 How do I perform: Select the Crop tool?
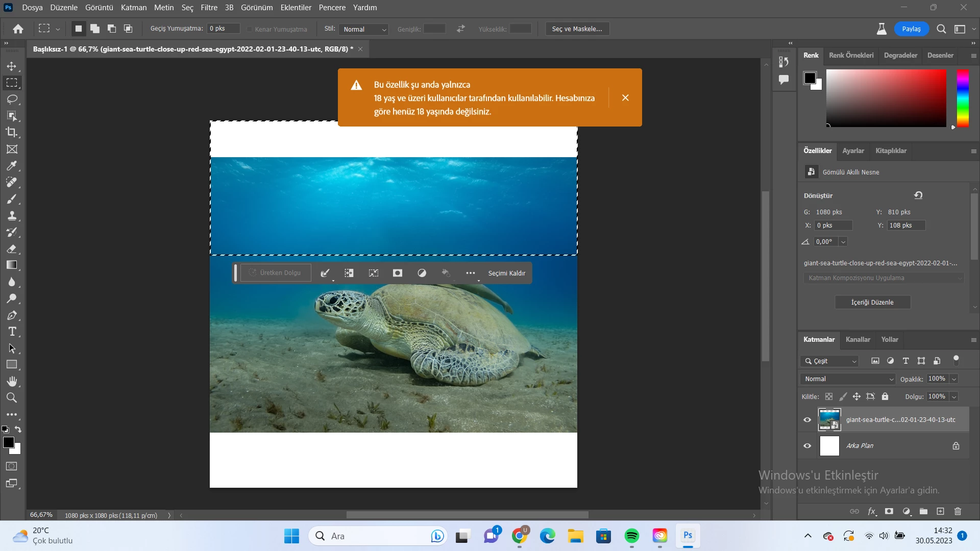(12, 132)
